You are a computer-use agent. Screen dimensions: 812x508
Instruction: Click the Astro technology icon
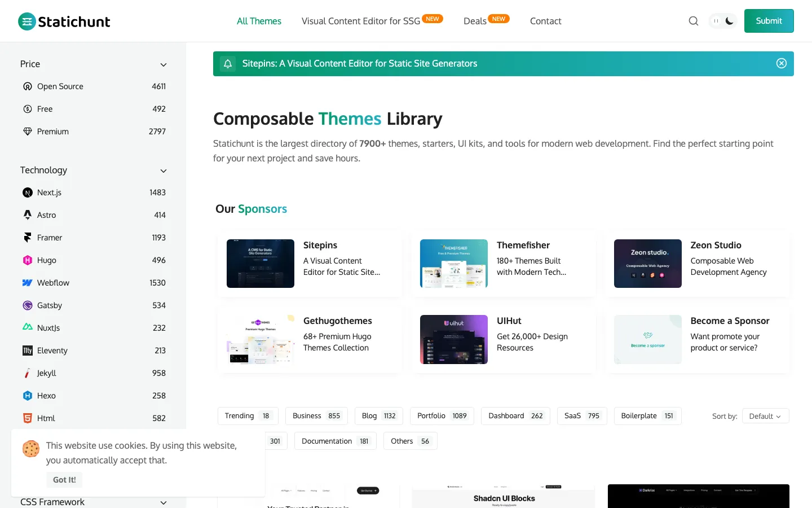point(28,215)
